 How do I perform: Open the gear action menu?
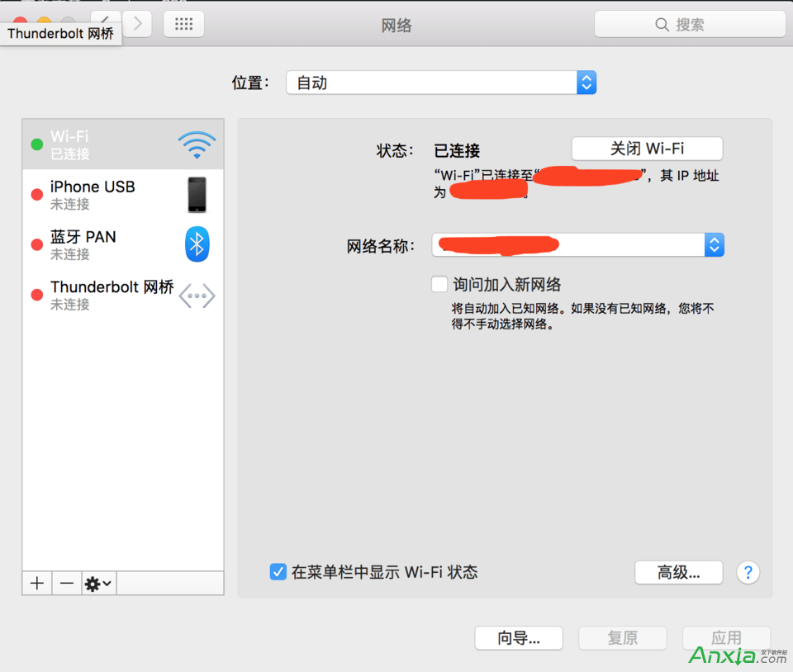click(x=98, y=584)
